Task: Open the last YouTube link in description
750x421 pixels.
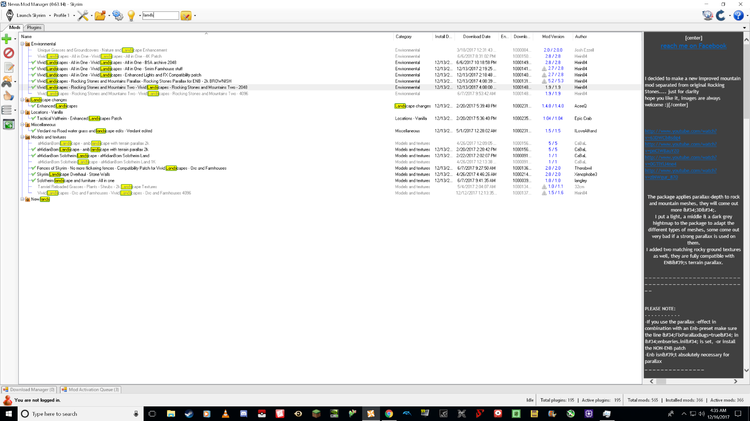Action: 681,174
